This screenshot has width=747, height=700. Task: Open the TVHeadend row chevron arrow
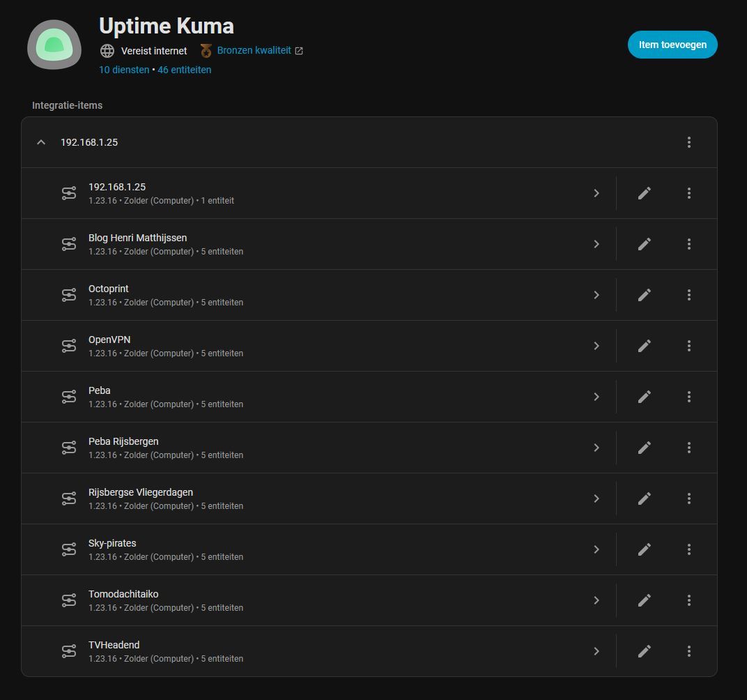596,651
